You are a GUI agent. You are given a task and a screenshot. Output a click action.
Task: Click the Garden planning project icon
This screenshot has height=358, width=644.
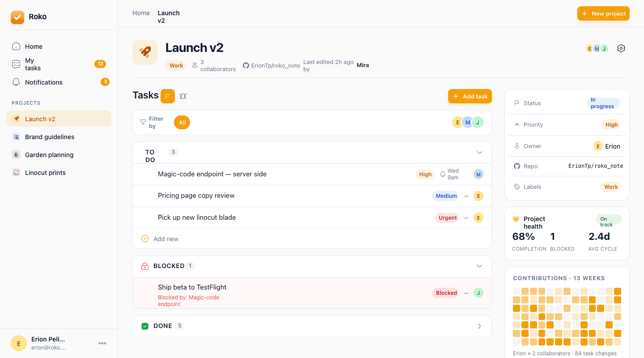(16, 154)
